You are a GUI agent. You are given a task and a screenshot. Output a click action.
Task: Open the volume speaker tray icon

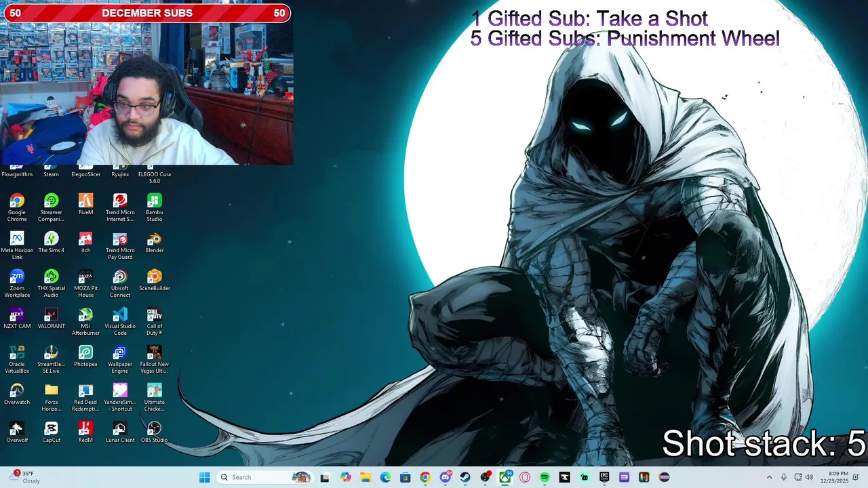coord(809,477)
